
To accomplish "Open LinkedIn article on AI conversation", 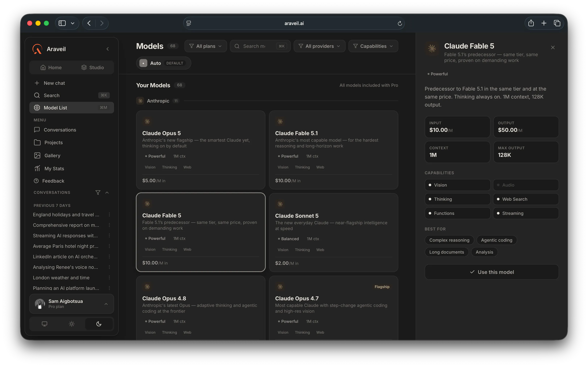I will (x=65, y=257).
